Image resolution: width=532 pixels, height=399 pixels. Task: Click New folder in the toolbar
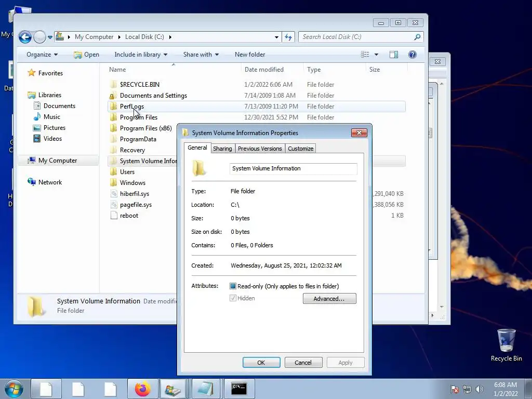pyautogui.click(x=250, y=55)
